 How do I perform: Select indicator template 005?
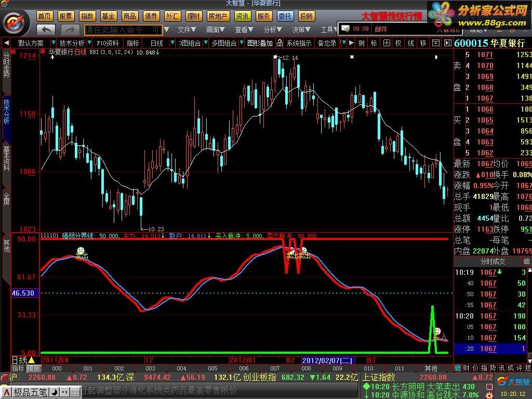coord(212,368)
